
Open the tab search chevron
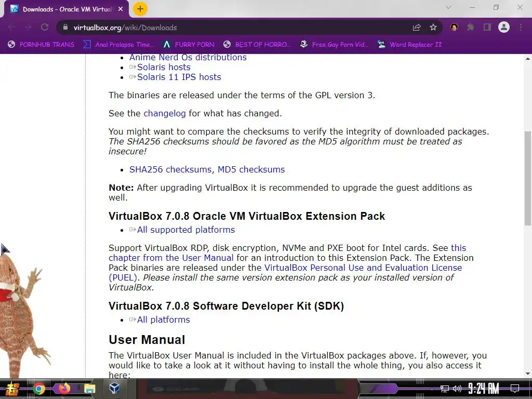pyautogui.click(x=448, y=7)
